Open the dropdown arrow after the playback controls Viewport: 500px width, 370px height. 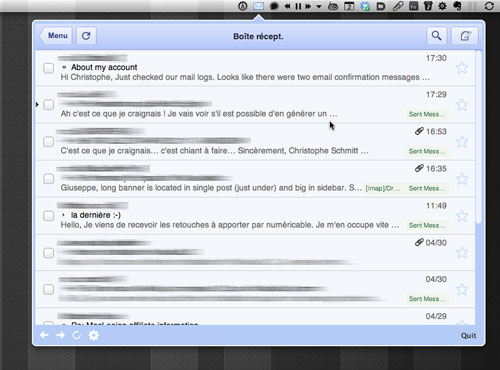(319, 6)
